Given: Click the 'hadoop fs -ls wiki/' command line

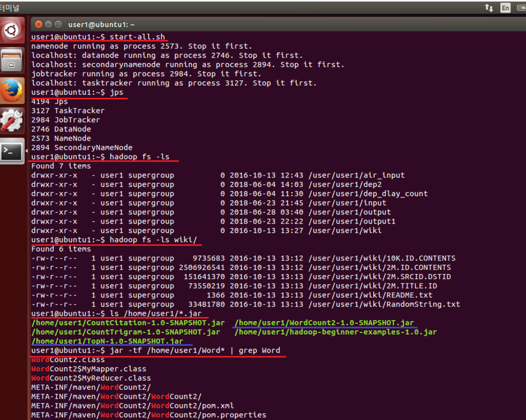Looking at the screenshot, I should [114, 240].
